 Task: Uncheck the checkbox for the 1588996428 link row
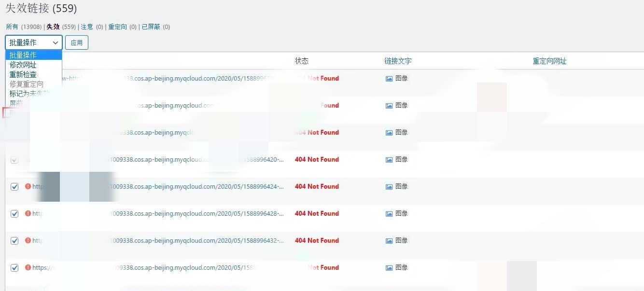point(14,214)
